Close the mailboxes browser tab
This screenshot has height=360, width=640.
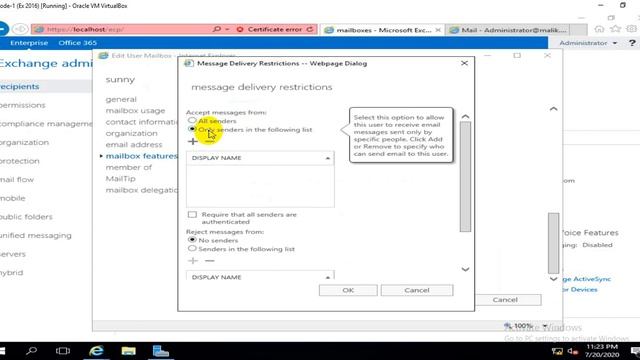pyautogui.click(x=438, y=30)
